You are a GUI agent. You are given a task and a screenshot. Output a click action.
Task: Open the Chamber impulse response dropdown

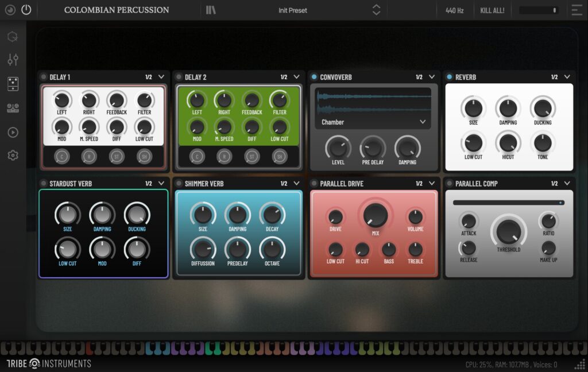pos(373,122)
